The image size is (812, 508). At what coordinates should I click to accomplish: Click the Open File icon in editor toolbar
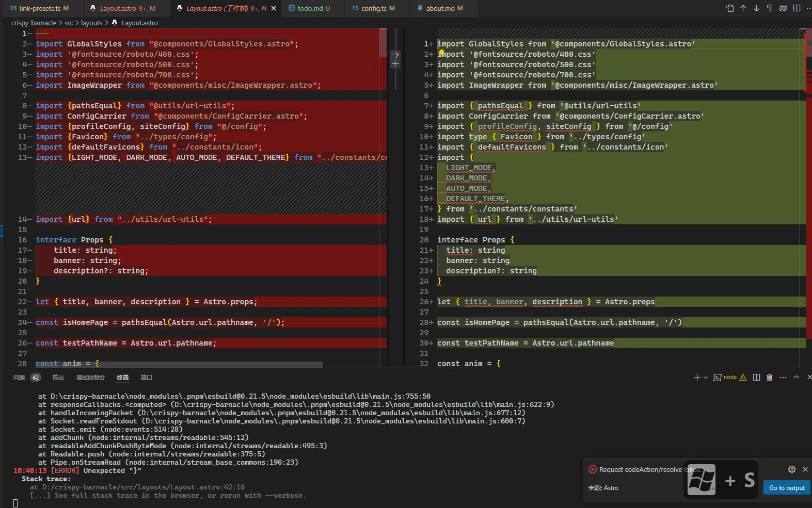click(x=729, y=8)
